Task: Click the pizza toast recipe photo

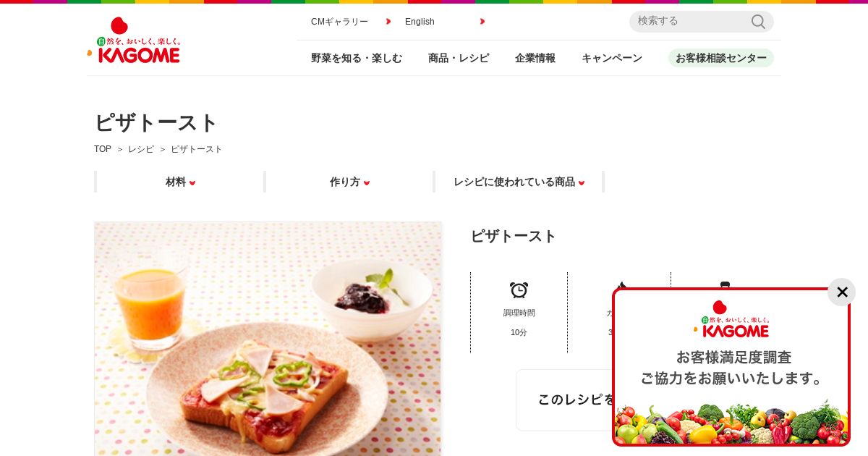Action: point(268,339)
